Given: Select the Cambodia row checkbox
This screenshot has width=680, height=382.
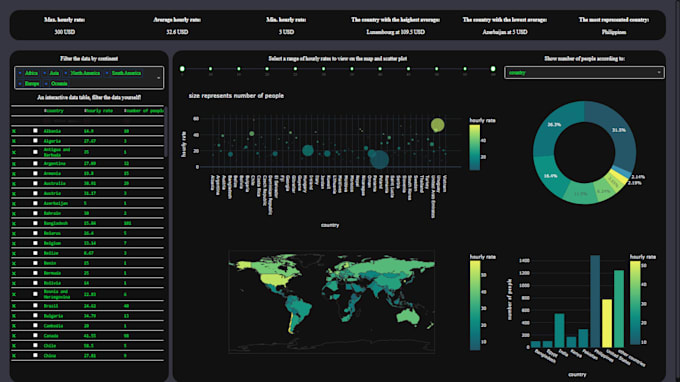Looking at the screenshot, I should point(35,325).
